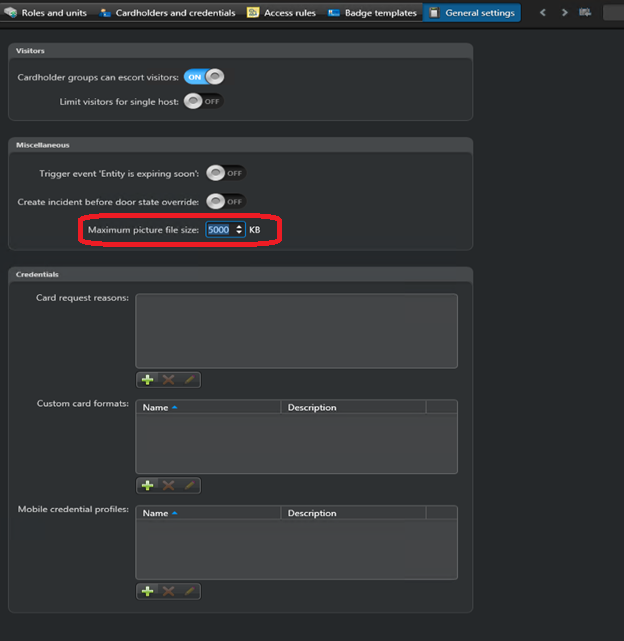Disable Cardholder groups can escort visitors
This screenshot has height=641, width=624.
pyautogui.click(x=204, y=77)
